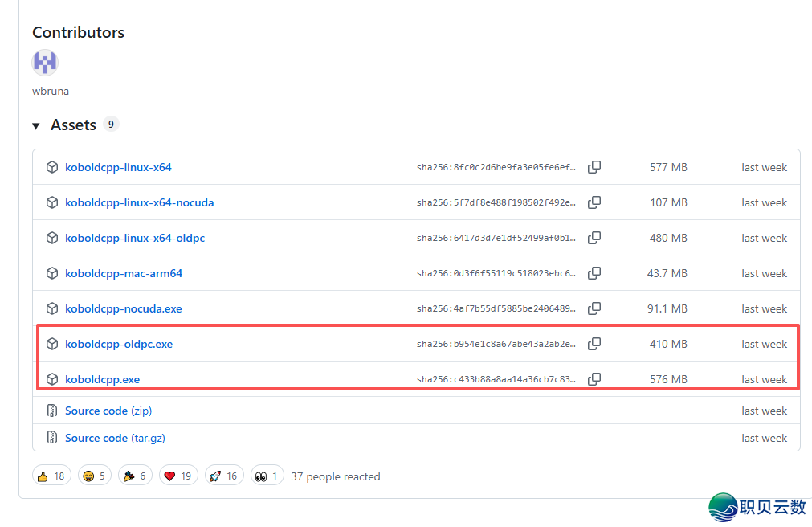Toggle the heart reaction
Screen dimensions: 812x527
tap(177, 476)
